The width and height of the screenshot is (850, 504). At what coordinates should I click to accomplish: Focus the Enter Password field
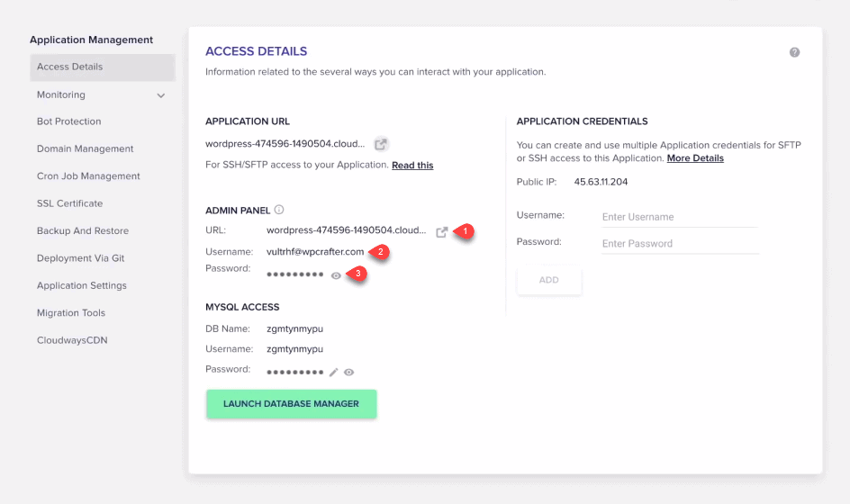680,244
